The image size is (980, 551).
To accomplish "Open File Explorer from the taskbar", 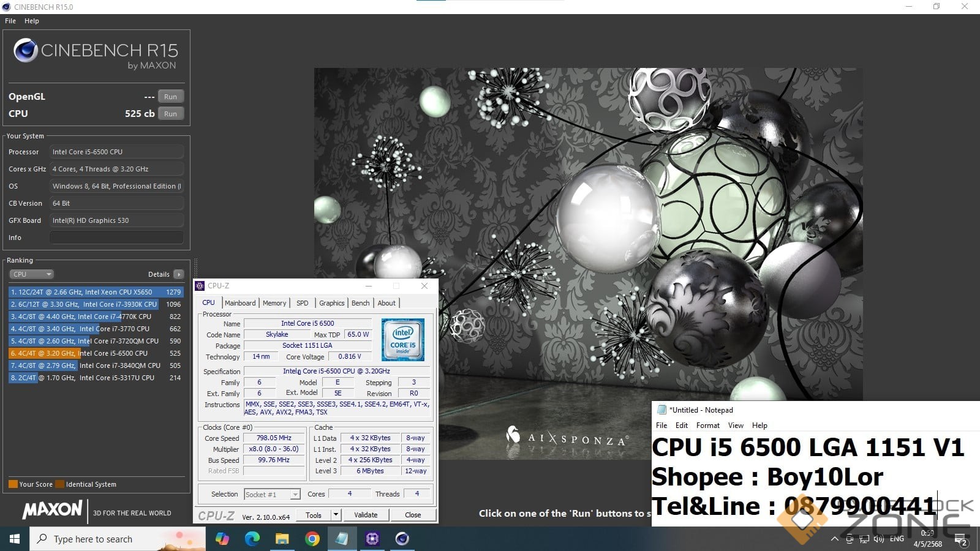I will click(282, 539).
